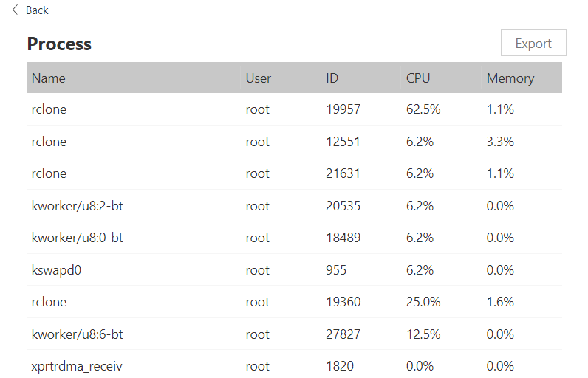Select the rclone row with ID 21631
Screen dimensions: 588x378
49,173
